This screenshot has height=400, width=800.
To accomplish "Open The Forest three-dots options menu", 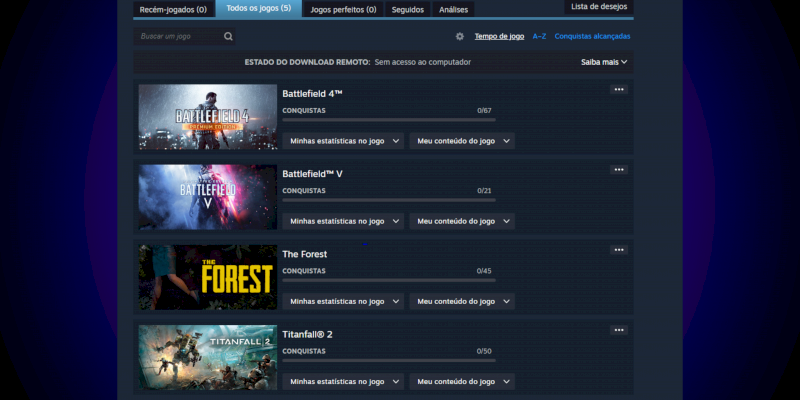I will tap(619, 249).
